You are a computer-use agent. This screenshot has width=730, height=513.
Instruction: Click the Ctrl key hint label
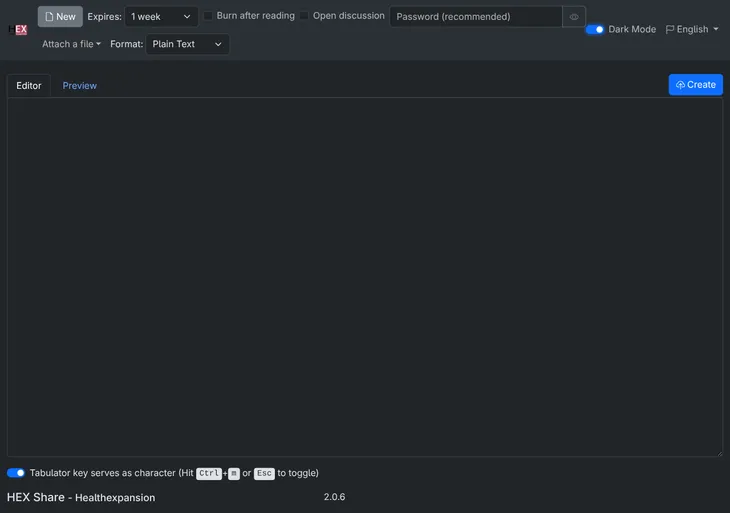point(209,473)
